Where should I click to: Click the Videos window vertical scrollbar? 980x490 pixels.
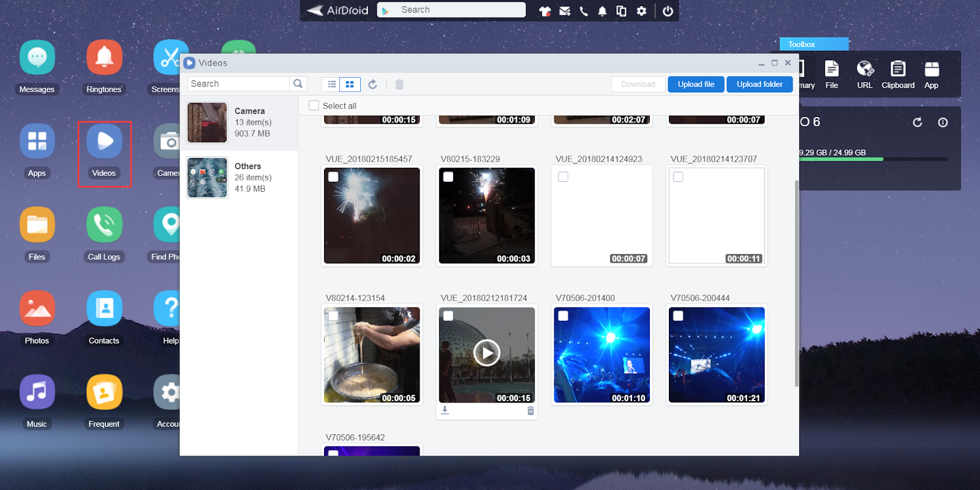(796, 283)
